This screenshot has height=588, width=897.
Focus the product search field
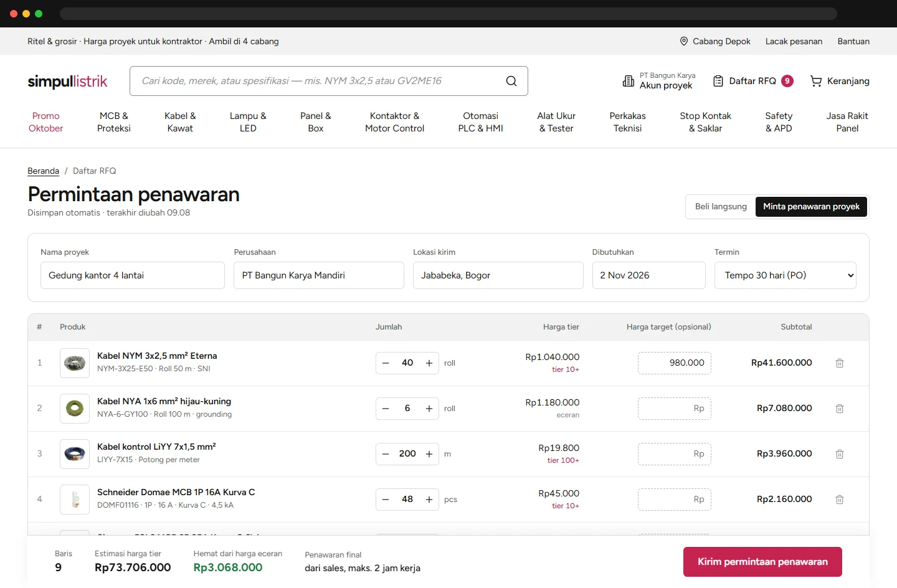328,81
